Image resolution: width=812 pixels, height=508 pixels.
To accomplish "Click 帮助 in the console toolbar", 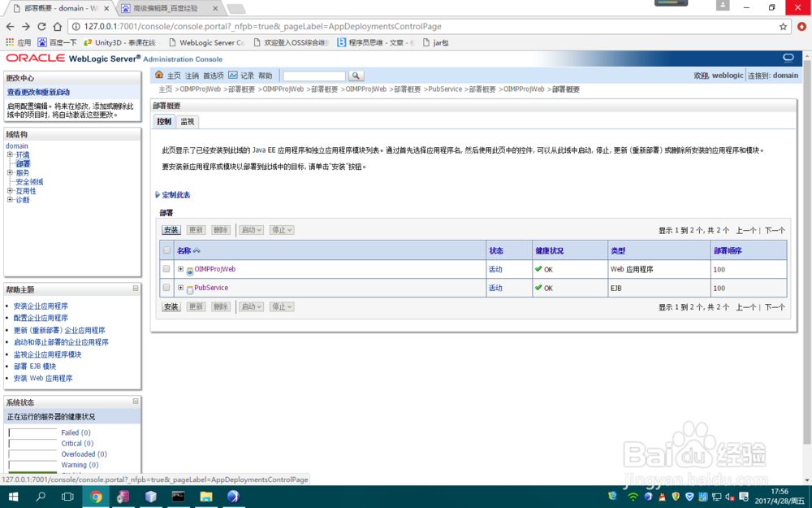I will [x=266, y=76].
